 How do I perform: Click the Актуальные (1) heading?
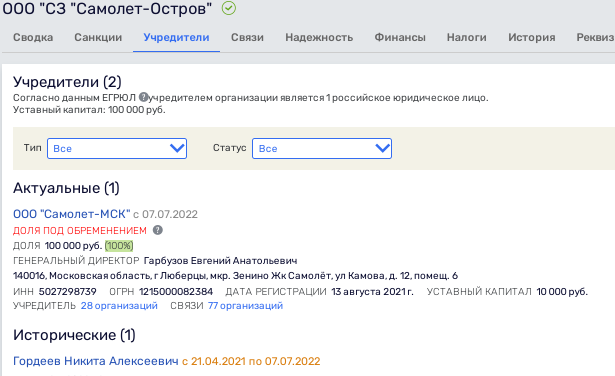pyautogui.click(x=66, y=188)
